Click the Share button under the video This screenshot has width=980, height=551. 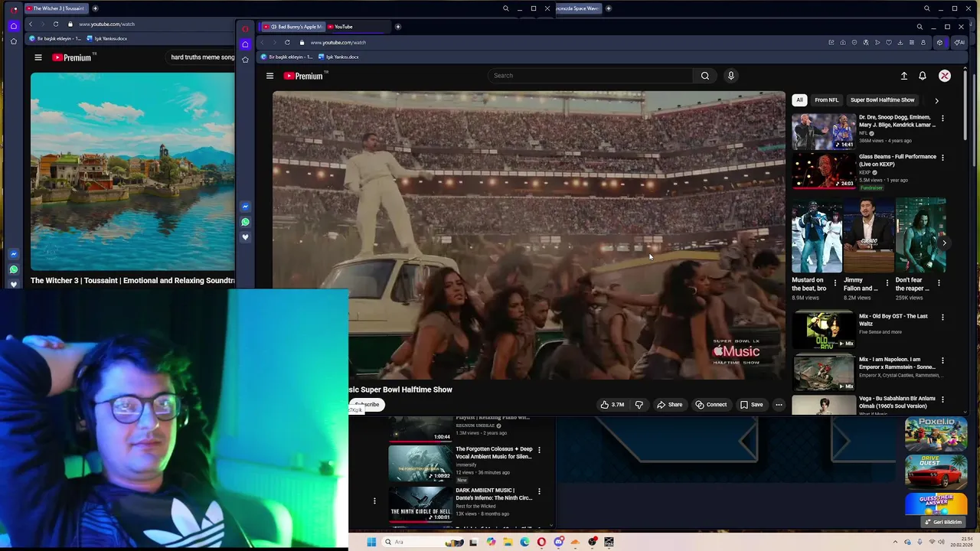coord(669,405)
